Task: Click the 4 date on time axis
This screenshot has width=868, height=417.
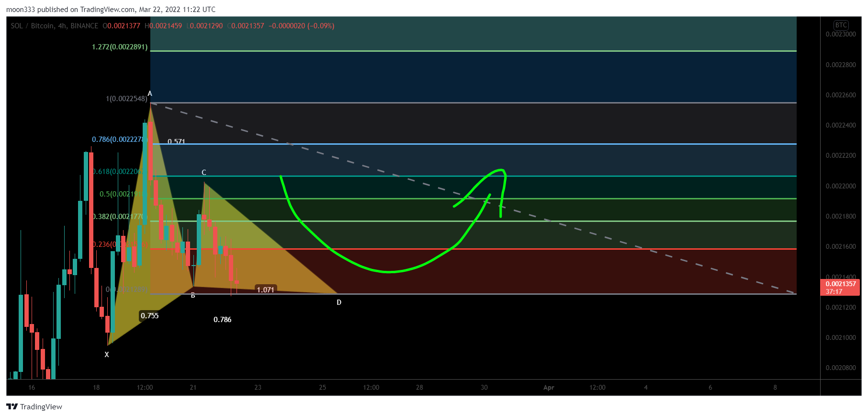Action: click(x=645, y=387)
